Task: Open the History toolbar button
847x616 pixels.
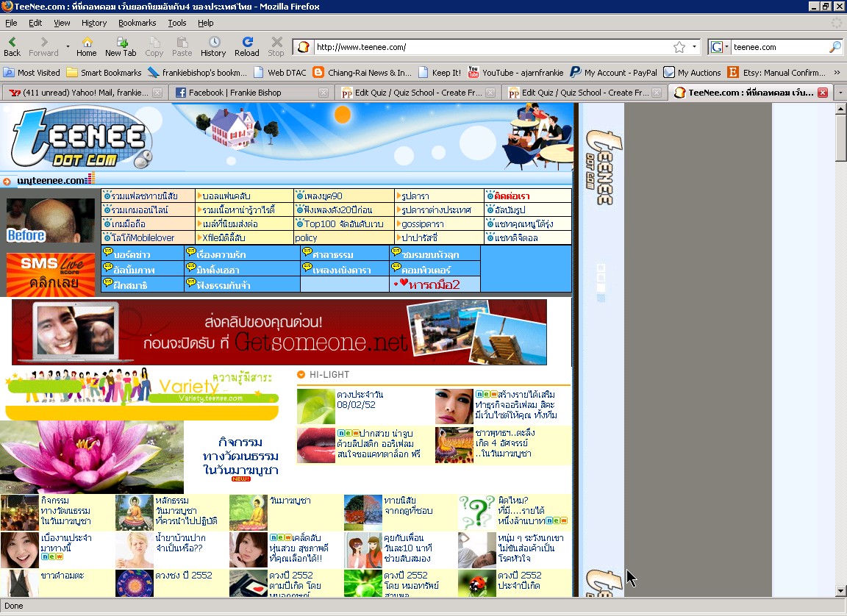Action: (213, 46)
